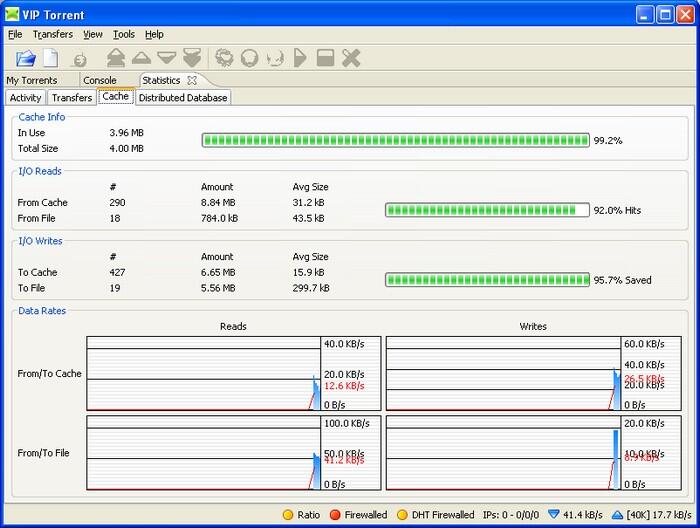Switch to My Torrents tab

click(x=32, y=80)
